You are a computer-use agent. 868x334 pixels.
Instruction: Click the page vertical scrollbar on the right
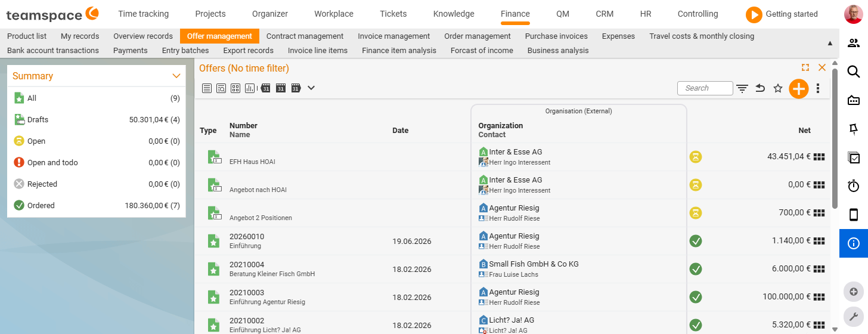point(835,138)
